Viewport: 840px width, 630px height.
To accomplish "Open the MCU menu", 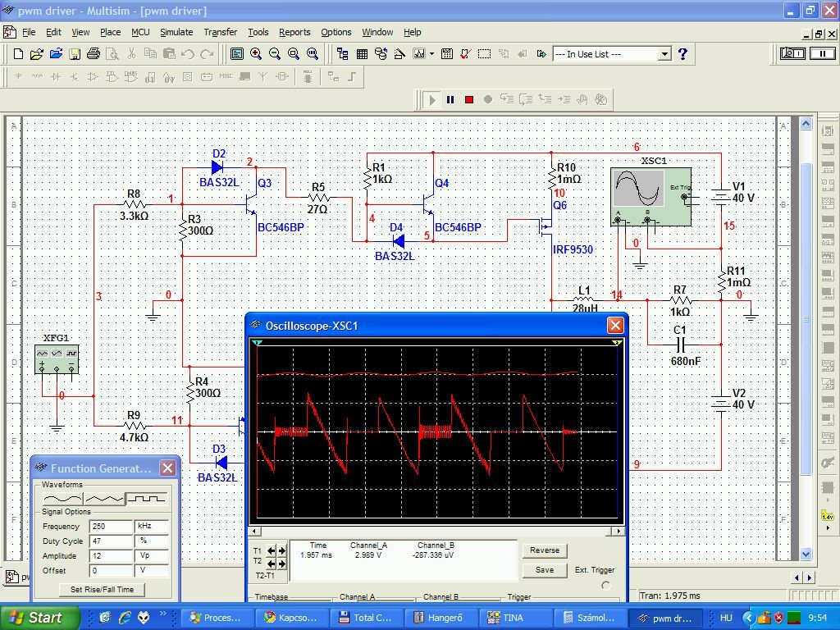I will tap(140, 32).
